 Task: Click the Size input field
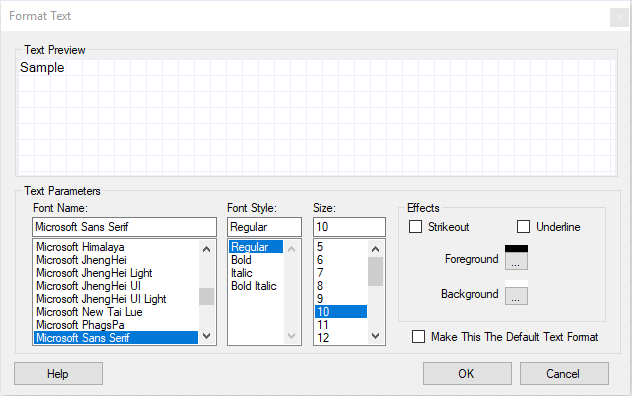click(x=349, y=227)
